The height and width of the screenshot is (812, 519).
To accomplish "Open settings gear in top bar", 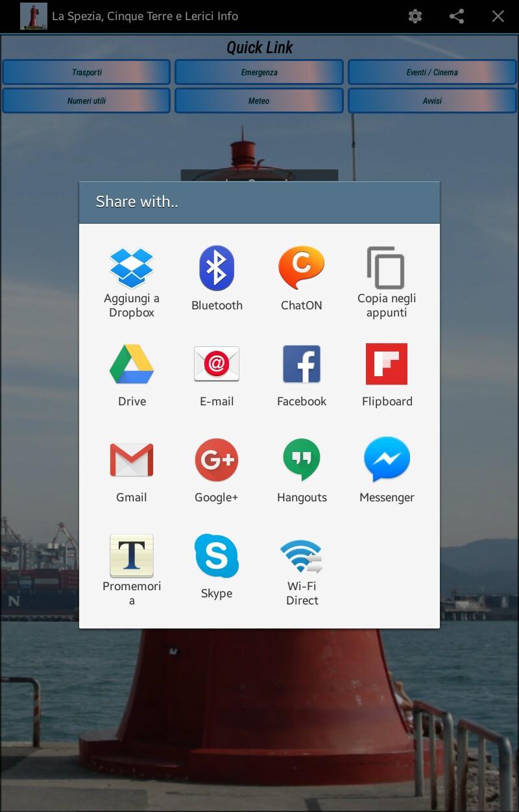I will pyautogui.click(x=415, y=16).
